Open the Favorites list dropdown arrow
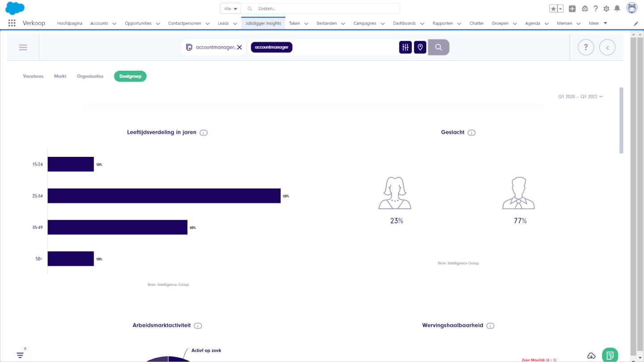 click(560, 8)
